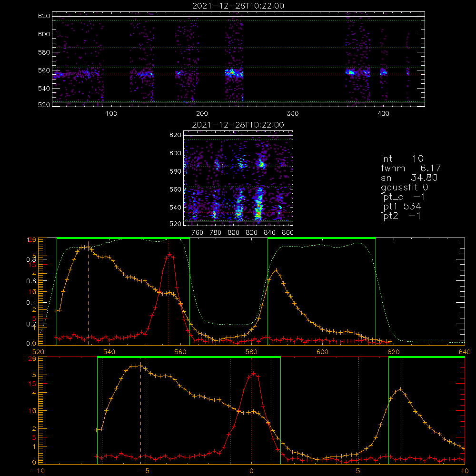
Task: Click the wide green bar atop the lower plot
Action: pyautogui.click(x=189, y=357)
